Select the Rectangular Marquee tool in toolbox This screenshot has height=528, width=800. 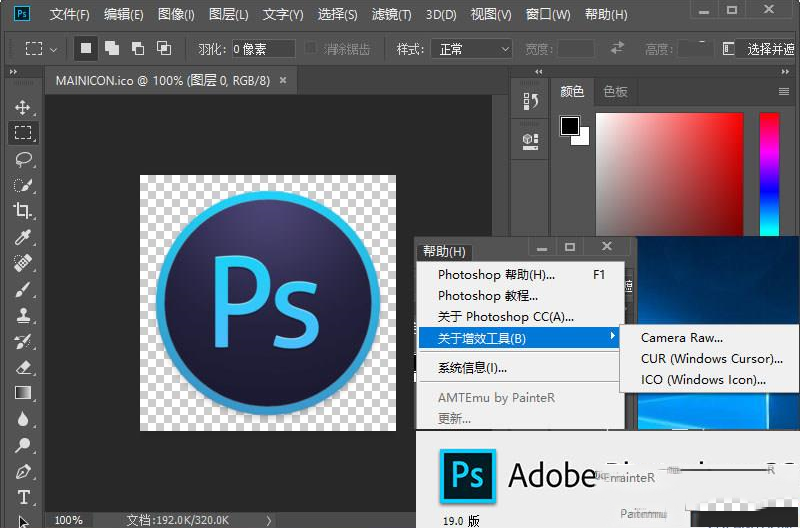click(x=22, y=133)
